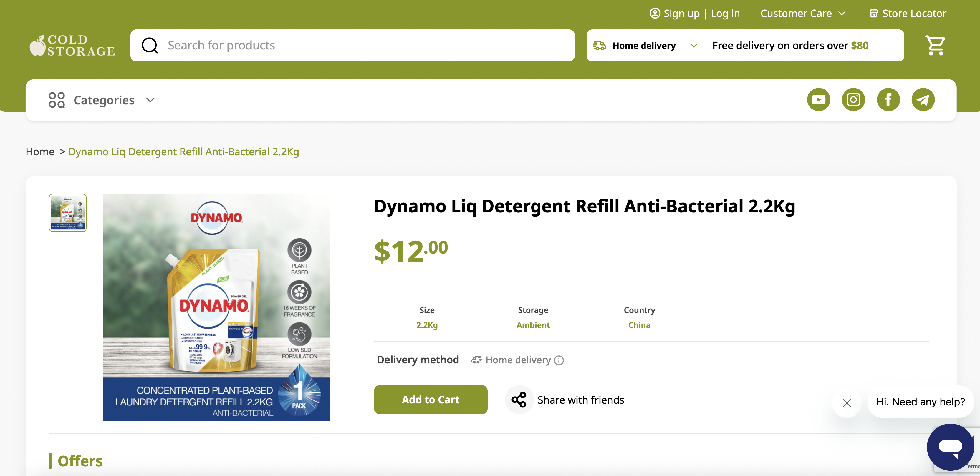
Task: Click the 'Offers' section heading
Action: (x=80, y=461)
